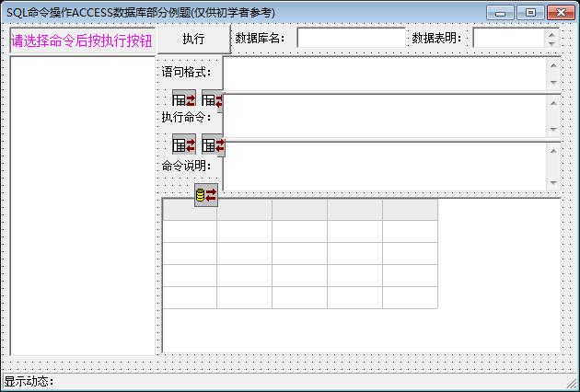This screenshot has height=392, width=580.
Task: Click scroll up arrow in 执行命令 box
Action: click(553, 103)
